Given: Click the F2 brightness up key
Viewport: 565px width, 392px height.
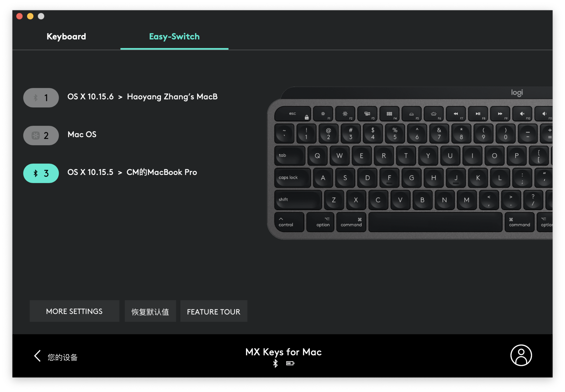Looking at the screenshot, I should pyautogui.click(x=345, y=114).
